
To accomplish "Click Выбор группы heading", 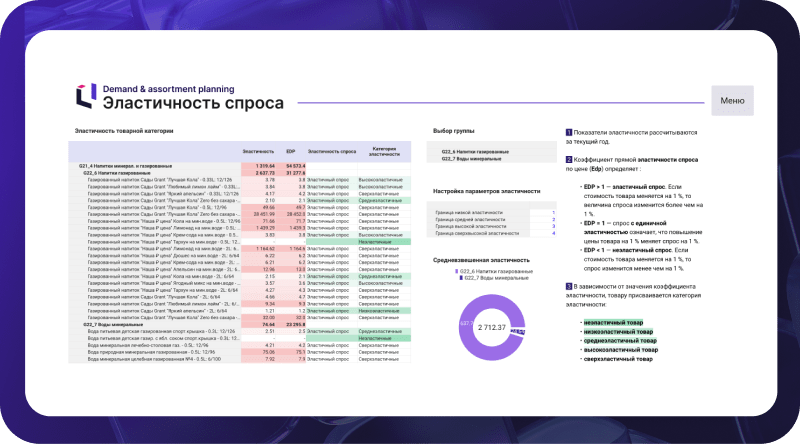I will click(454, 131).
